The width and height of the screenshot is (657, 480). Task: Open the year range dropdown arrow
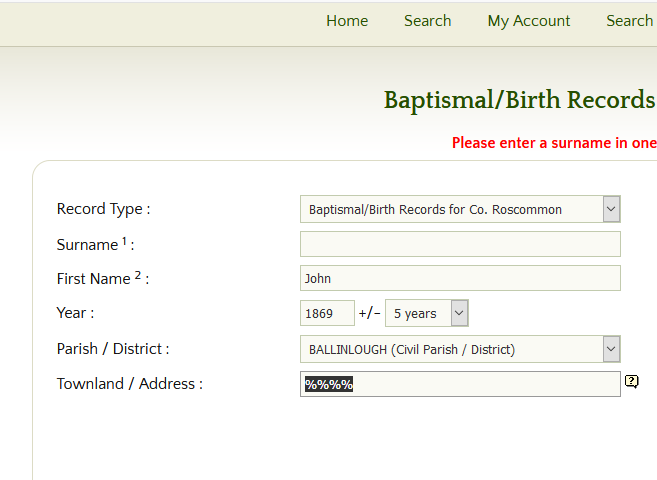point(459,313)
